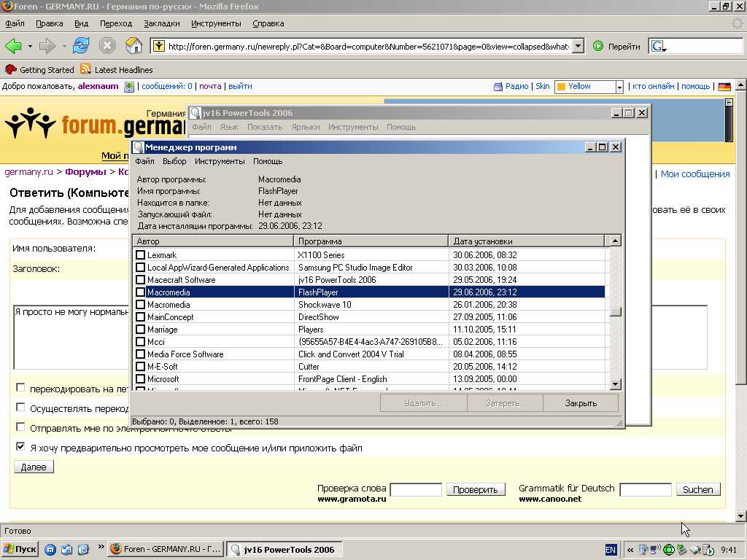Click the Проверка слова input field
Viewport: 747px width, 560px height.
416,489
